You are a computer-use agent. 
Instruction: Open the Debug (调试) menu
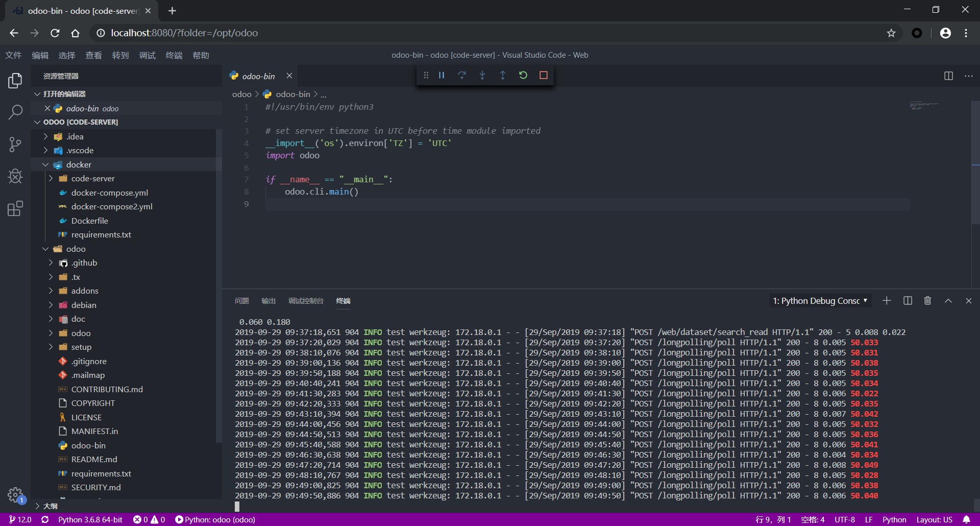pyautogui.click(x=147, y=55)
